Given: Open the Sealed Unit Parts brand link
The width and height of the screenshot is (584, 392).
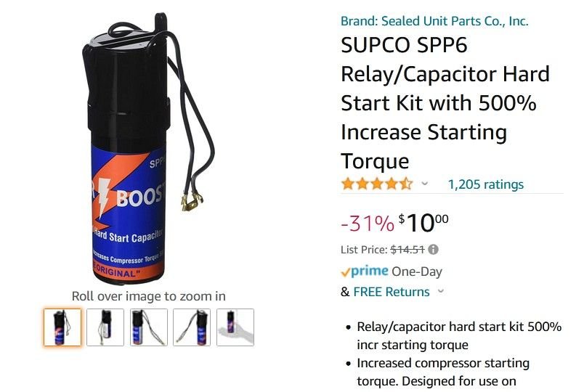Looking at the screenshot, I should click(x=434, y=21).
